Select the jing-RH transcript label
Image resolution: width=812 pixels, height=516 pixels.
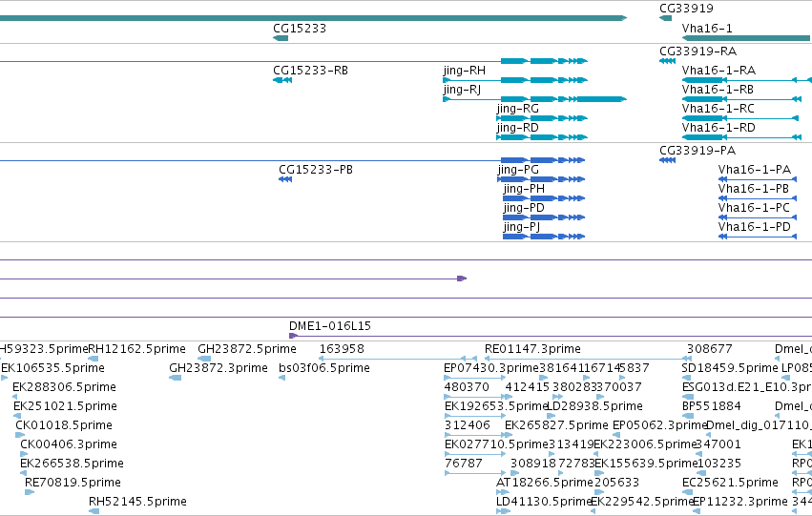(465, 71)
